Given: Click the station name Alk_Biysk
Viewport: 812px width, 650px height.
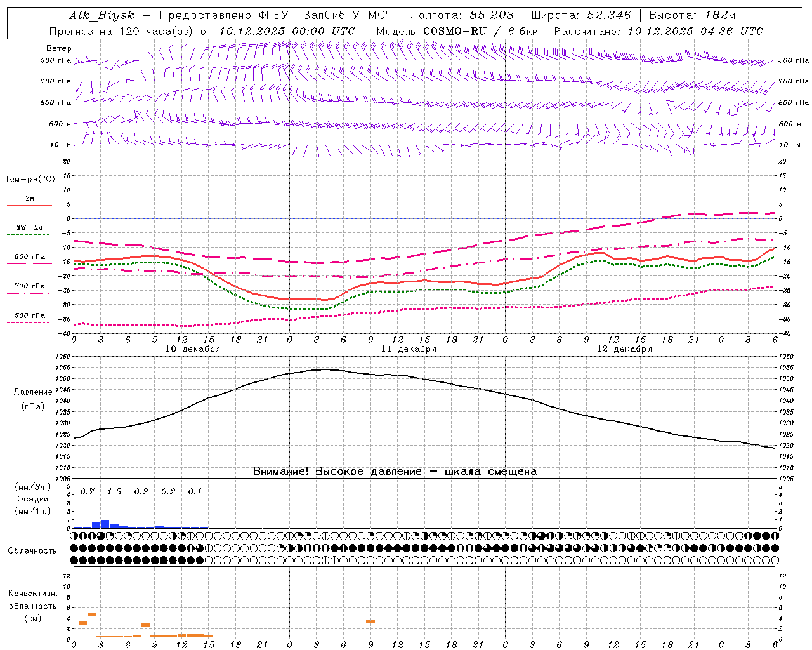Looking at the screenshot, I should point(101,15).
